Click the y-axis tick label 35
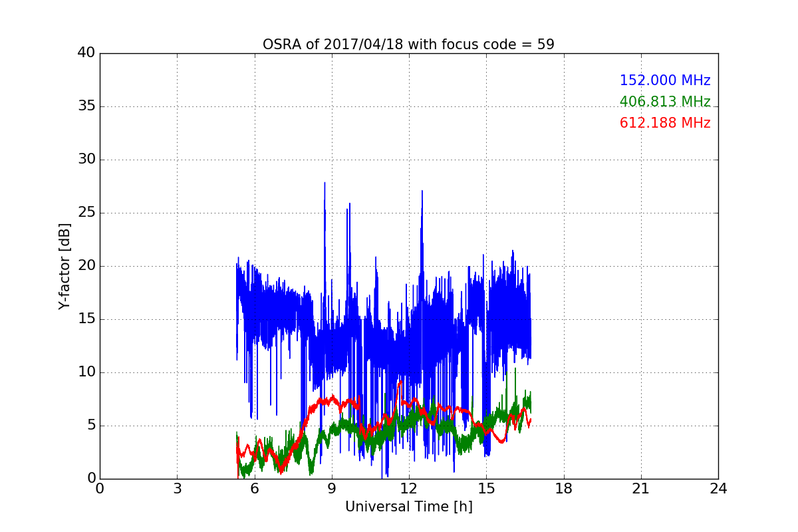798x532 pixels. pyautogui.click(x=86, y=106)
